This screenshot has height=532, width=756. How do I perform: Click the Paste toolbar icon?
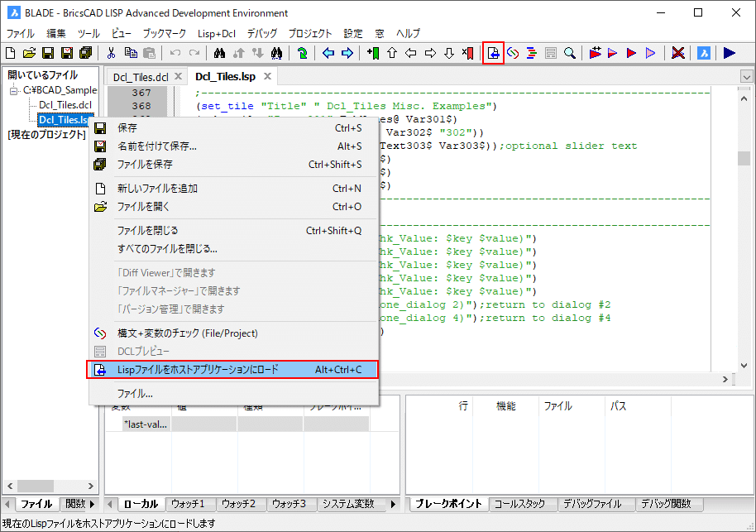pos(150,53)
